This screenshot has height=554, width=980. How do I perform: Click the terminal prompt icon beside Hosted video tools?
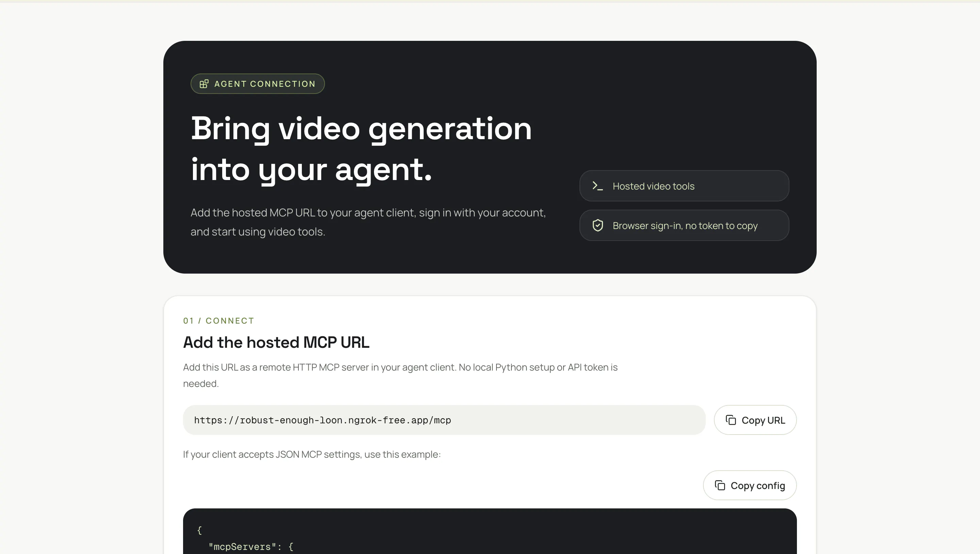coord(598,186)
